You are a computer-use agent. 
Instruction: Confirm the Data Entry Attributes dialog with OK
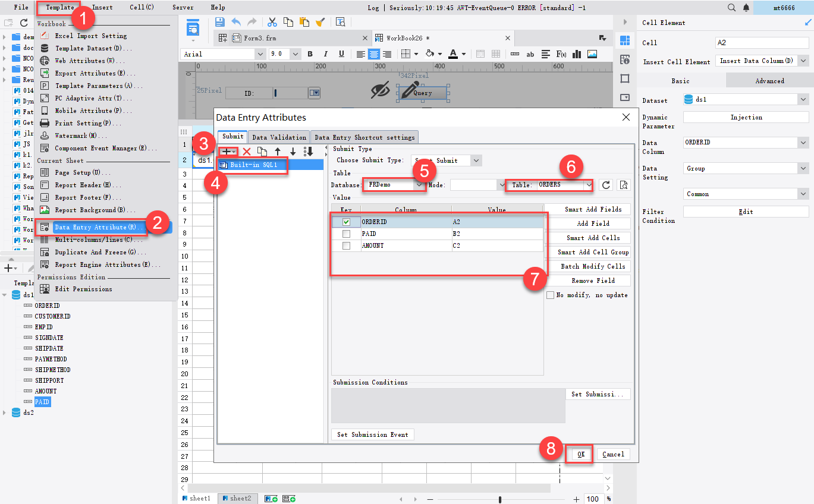point(579,453)
